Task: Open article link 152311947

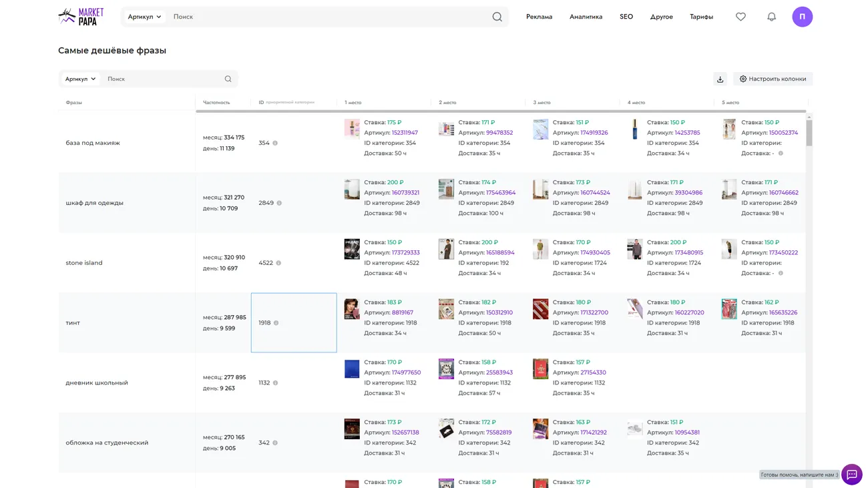Action: tap(405, 133)
